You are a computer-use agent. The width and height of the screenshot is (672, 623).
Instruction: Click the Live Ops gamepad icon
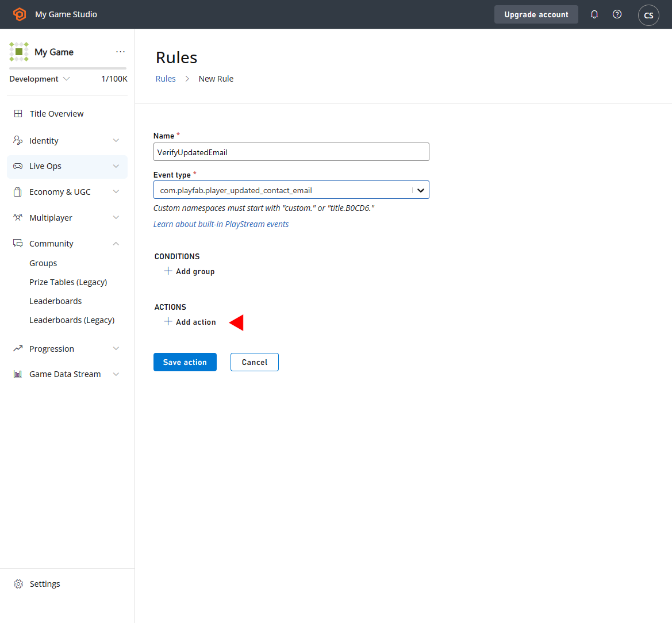[x=18, y=166]
